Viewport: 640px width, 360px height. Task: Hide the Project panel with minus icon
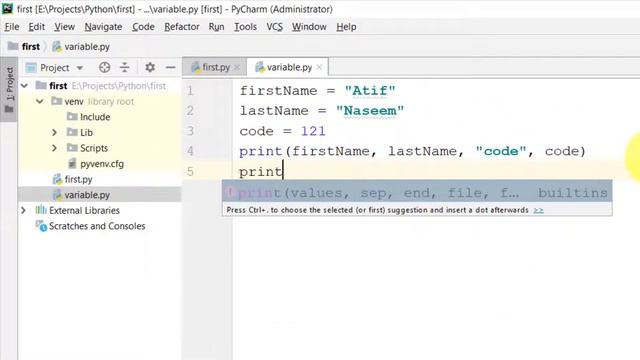pos(171,67)
